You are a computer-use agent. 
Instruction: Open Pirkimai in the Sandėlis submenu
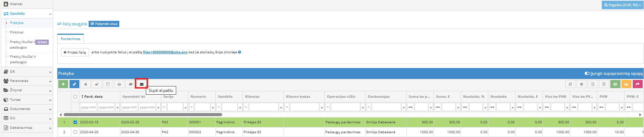(17, 32)
